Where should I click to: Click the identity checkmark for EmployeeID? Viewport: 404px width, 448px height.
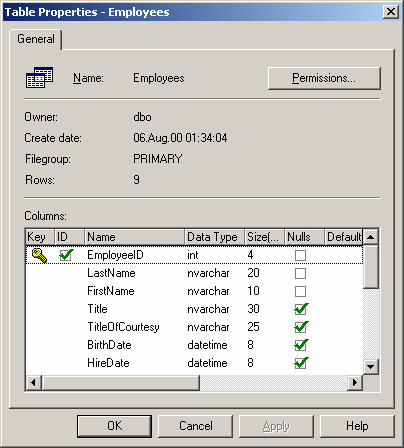tap(66, 255)
